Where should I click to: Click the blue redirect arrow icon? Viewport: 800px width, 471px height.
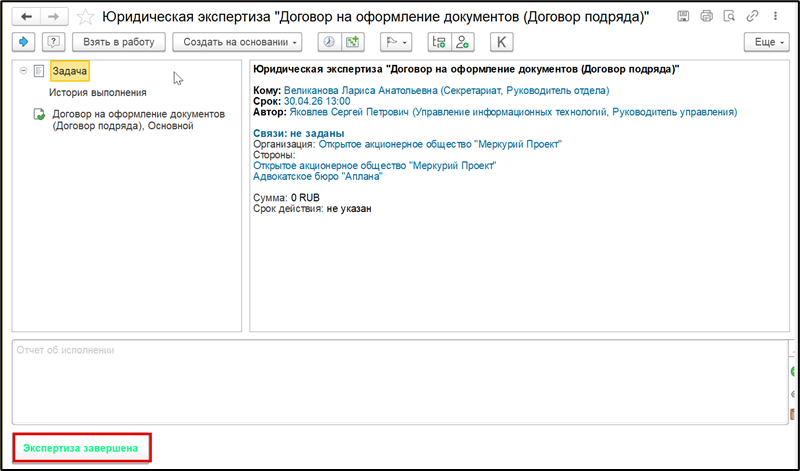[23, 42]
